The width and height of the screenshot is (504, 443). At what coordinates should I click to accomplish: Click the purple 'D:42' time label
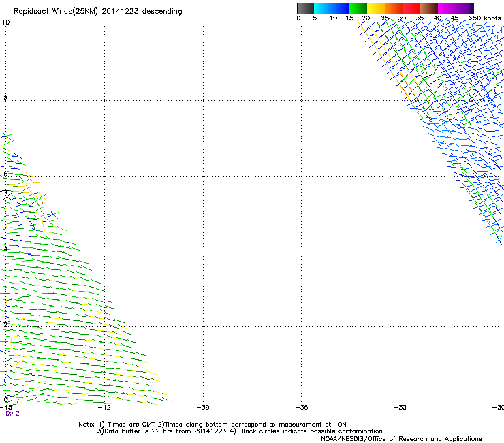[12, 414]
